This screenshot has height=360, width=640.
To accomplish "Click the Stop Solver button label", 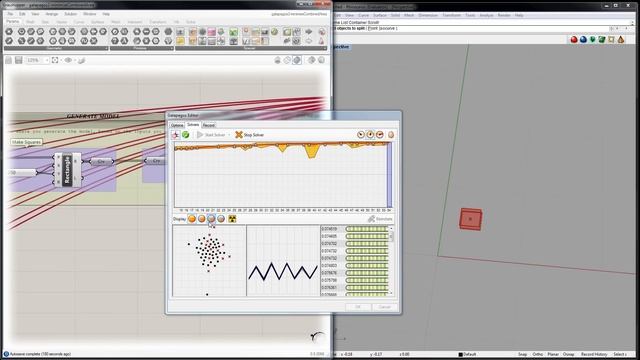I will [253, 135].
